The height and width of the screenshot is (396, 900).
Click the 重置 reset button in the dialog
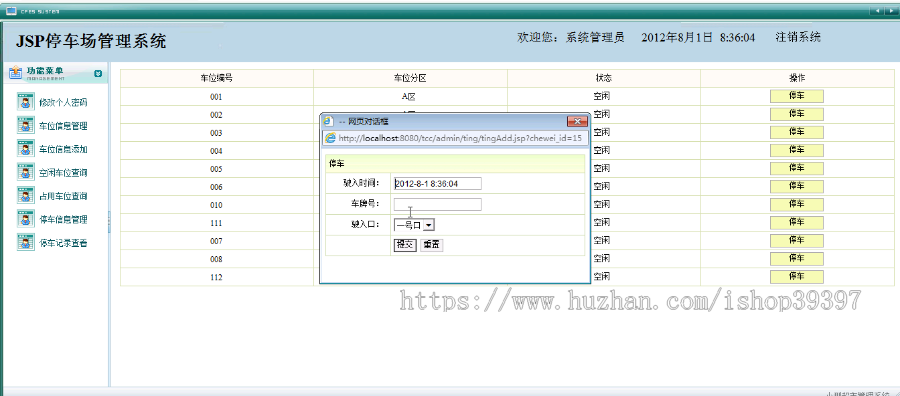click(x=432, y=244)
